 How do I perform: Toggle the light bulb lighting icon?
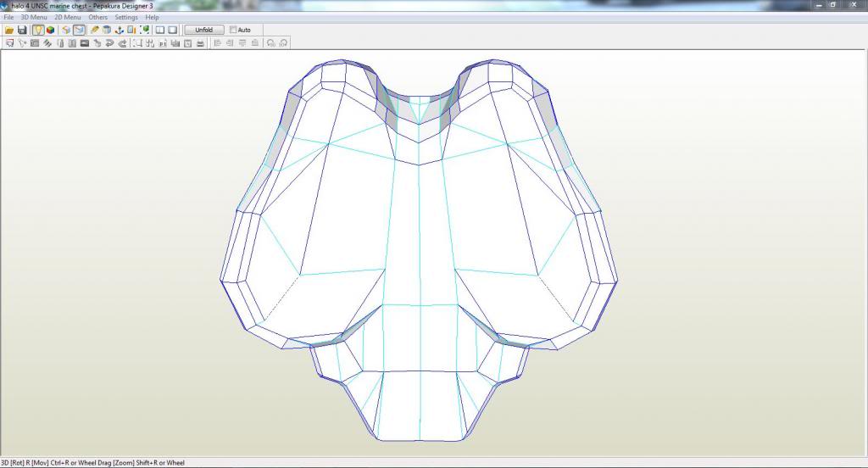[38, 30]
